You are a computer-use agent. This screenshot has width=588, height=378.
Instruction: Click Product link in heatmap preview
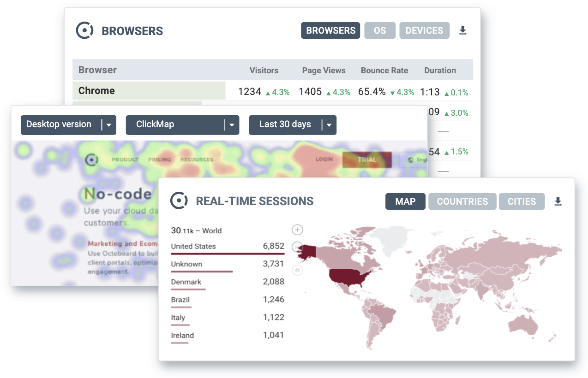(125, 159)
